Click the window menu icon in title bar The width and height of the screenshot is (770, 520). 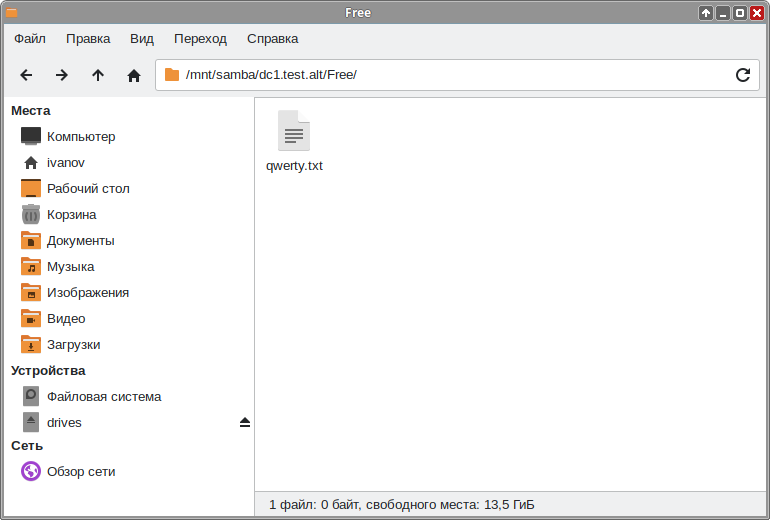click(12, 13)
